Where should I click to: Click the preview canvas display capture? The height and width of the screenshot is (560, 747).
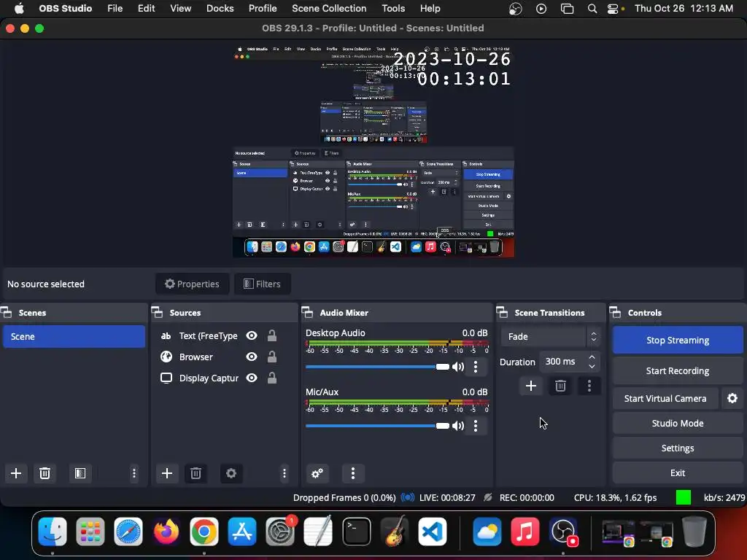(x=373, y=152)
